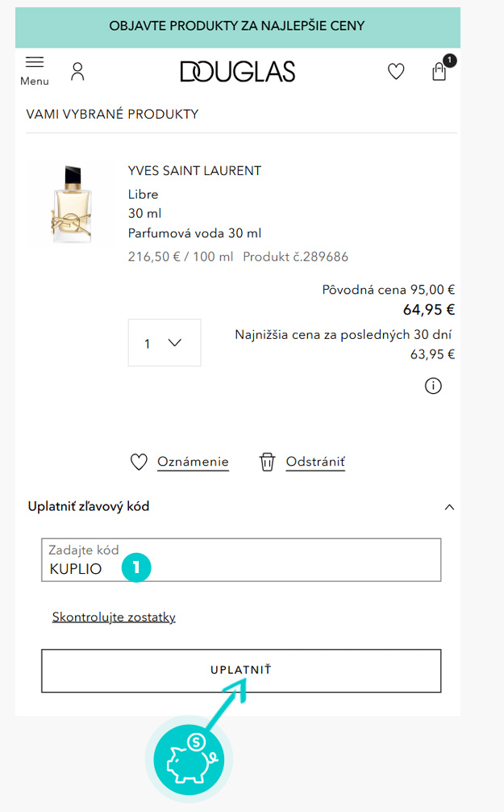Click the Oznámenie link

[x=193, y=462]
